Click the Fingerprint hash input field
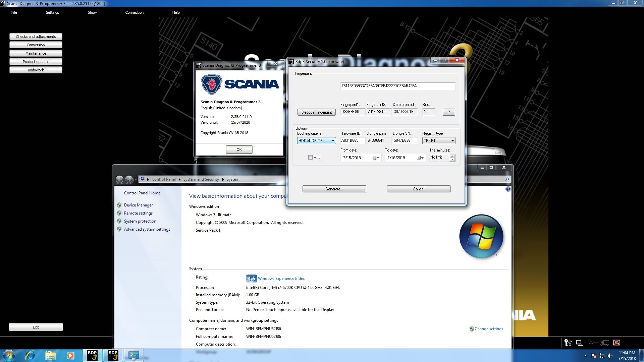Screen dimensions: 644x362 [x=398, y=86]
